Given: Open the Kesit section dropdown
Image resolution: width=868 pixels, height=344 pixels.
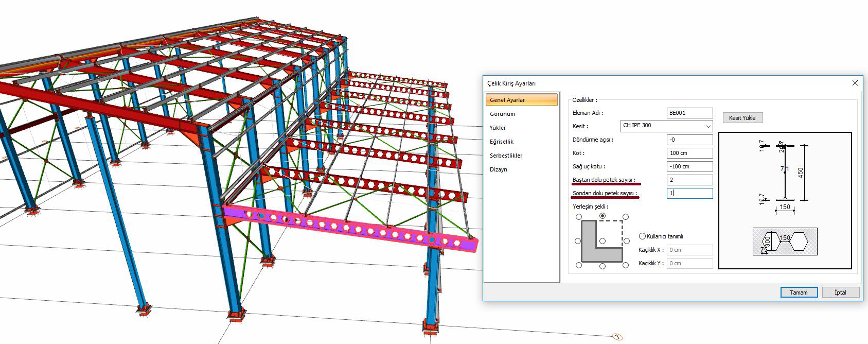Looking at the screenshot, I should tap(708, 126).
